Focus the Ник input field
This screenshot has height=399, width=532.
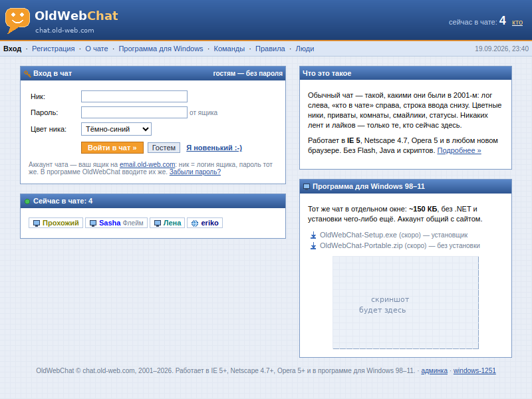pyautogui.click(x=134, y=96)
